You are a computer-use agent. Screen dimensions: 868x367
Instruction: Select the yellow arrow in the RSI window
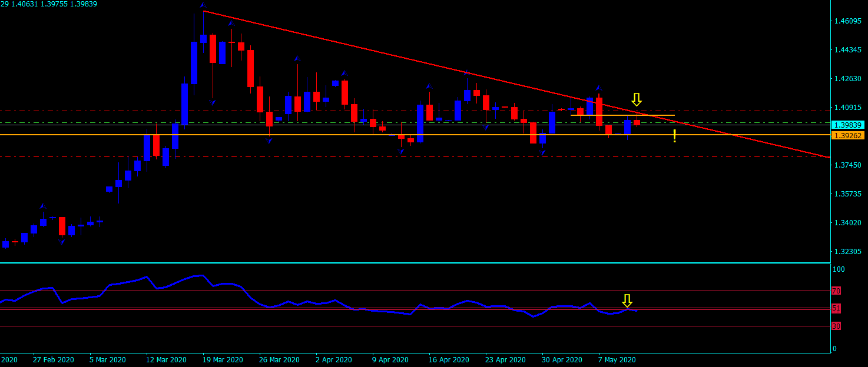point(627,301)
